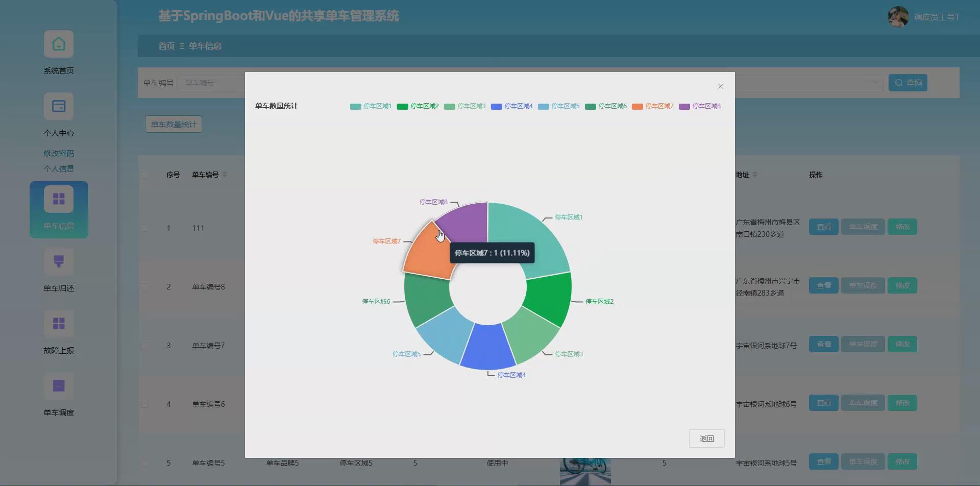980x486 pixels.
Task: Open 故障上报 using its sidebar icon
Action: tap(59, 324)
